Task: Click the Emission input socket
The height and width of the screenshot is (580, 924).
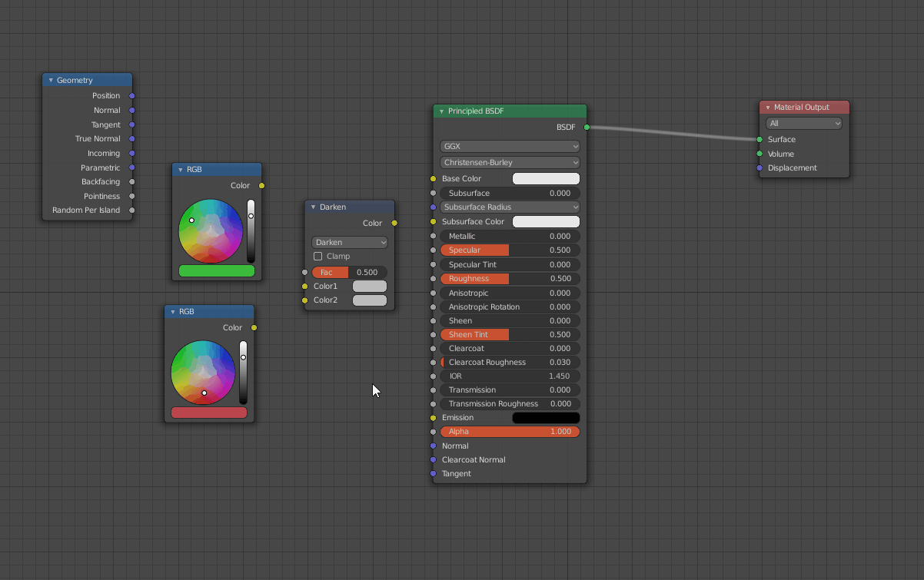Action: pos(433,418)
